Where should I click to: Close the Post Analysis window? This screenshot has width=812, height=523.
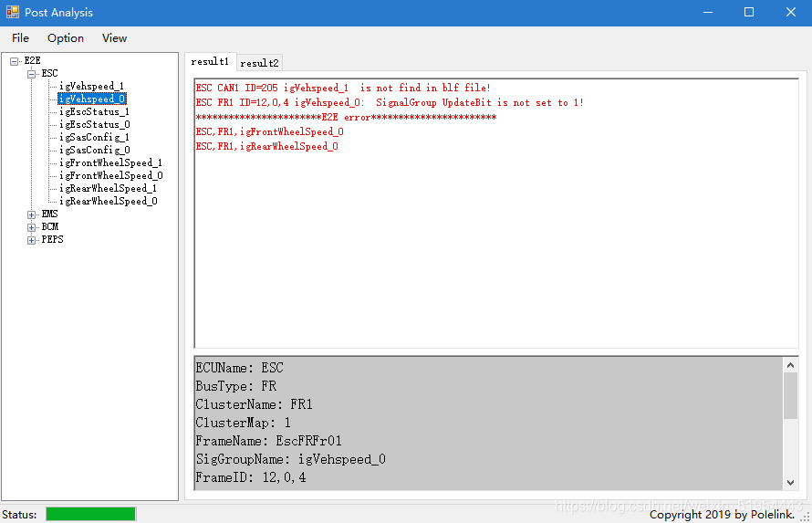[791, 13]
